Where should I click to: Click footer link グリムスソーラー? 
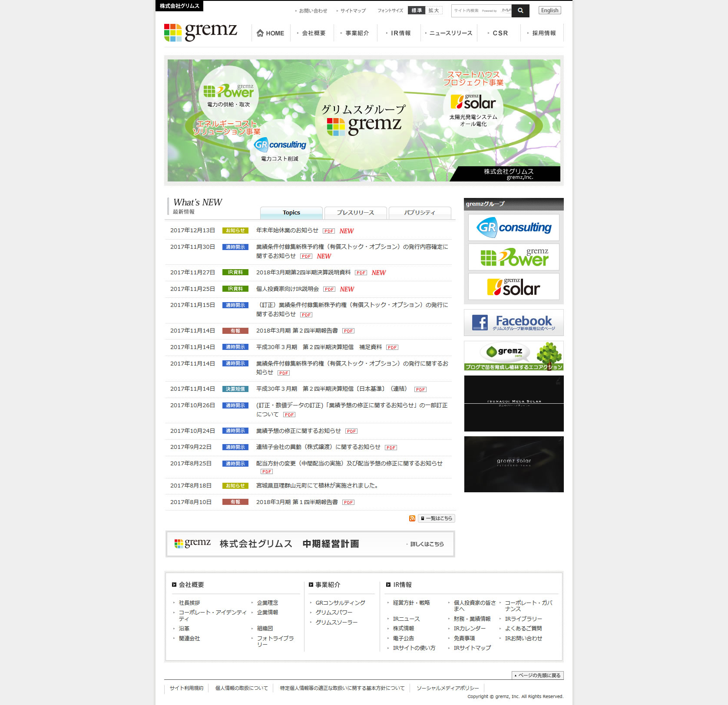point(337,623)
